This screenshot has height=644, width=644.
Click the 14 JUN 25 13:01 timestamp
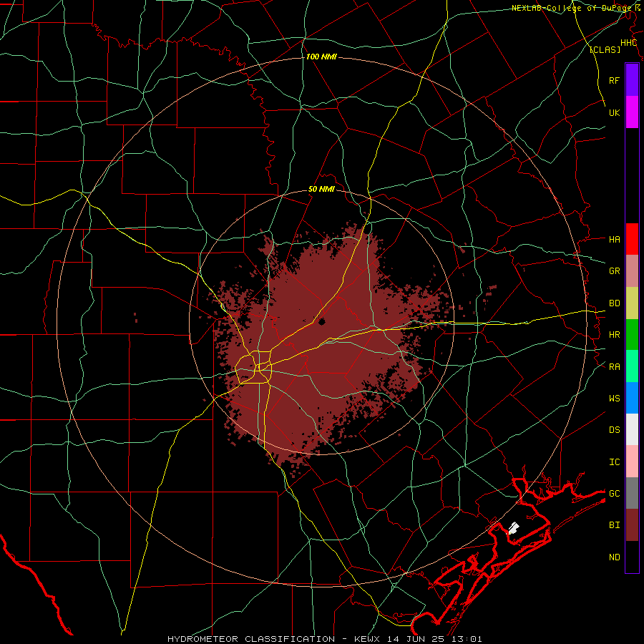tap(434, 639)
